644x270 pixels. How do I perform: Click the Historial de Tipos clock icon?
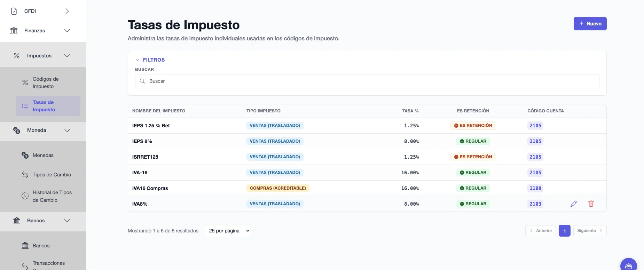[x=25, y=196]
